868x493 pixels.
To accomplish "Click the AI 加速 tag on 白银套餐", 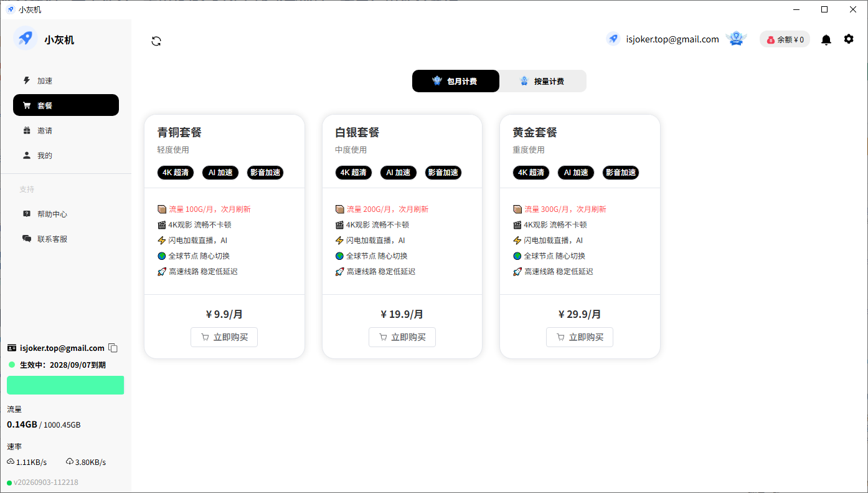I will pyautogui.click(x=399, y=173).
